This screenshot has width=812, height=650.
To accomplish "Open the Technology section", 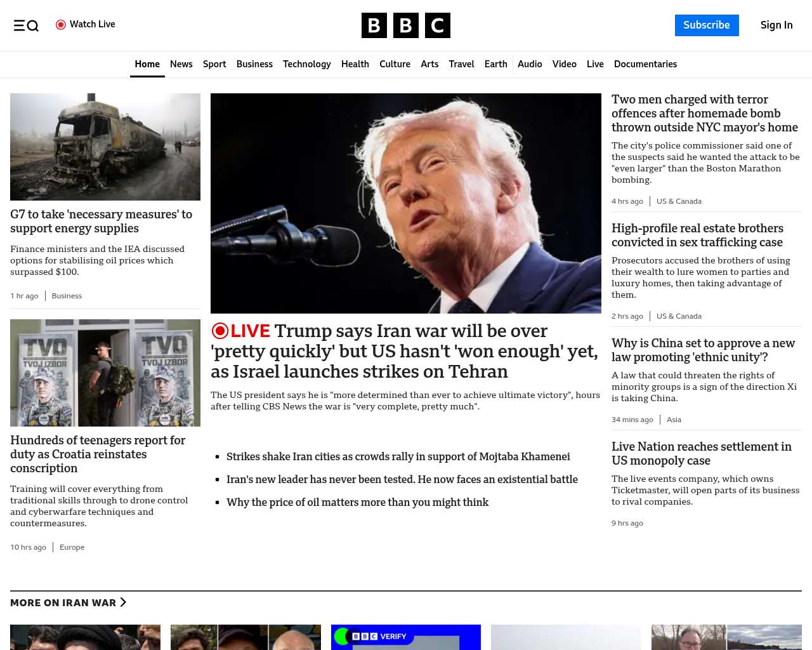I will tap(307, 64).
